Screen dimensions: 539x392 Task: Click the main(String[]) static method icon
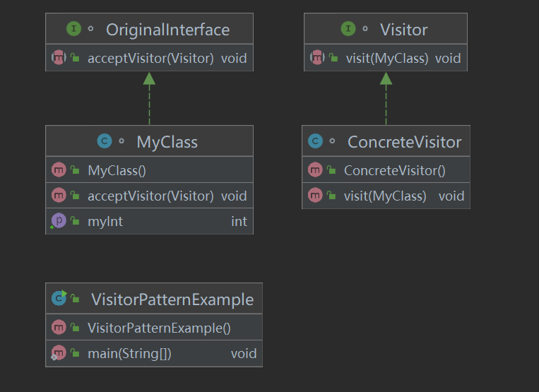[x=58, y=353]
